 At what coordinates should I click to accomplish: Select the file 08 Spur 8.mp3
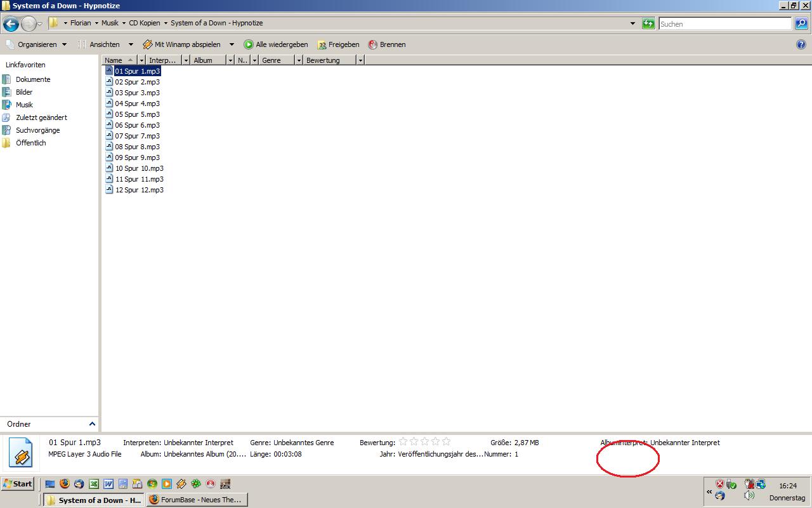[133, 147]
